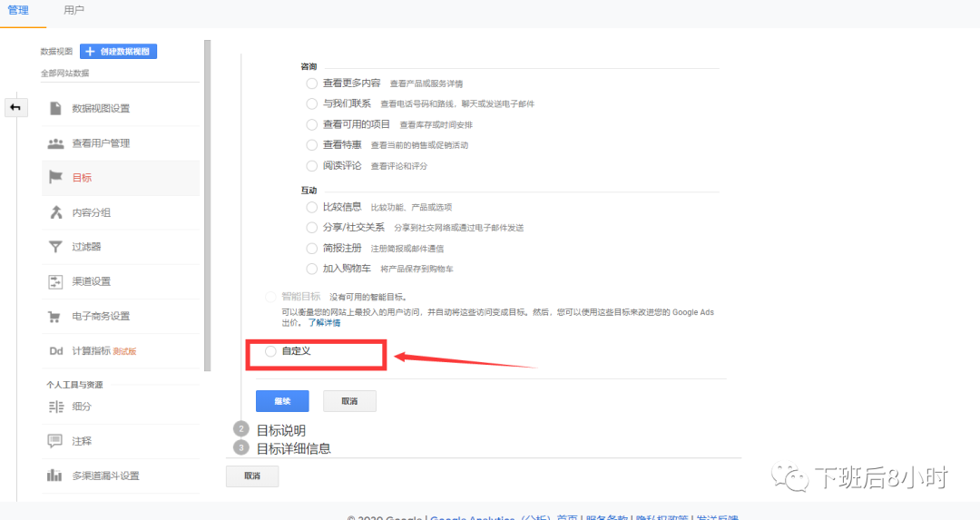Click the back arrow icon in the sidebar
Viewport: 980px width, 520px height.
15,107
